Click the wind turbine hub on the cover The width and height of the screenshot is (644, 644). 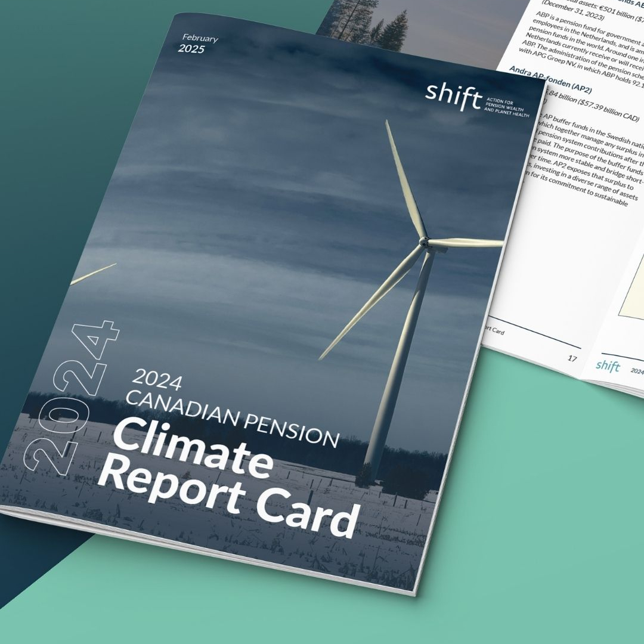[x=425, y=241]
